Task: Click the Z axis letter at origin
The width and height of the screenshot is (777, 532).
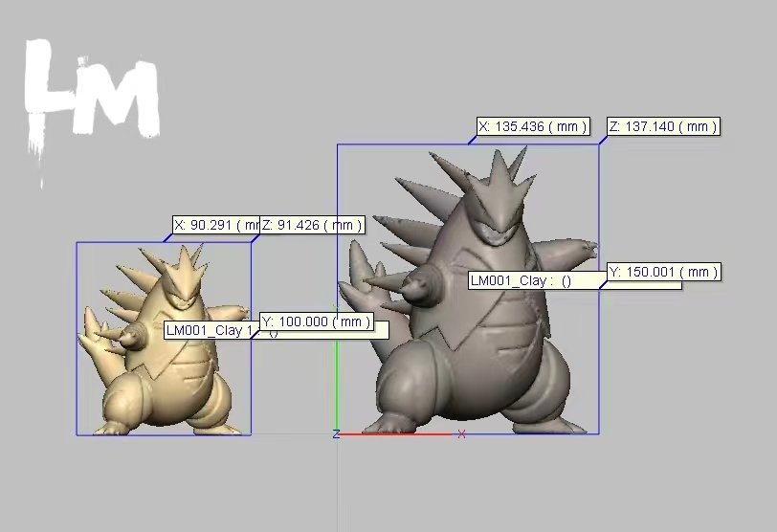Action: tap(336, 434)
